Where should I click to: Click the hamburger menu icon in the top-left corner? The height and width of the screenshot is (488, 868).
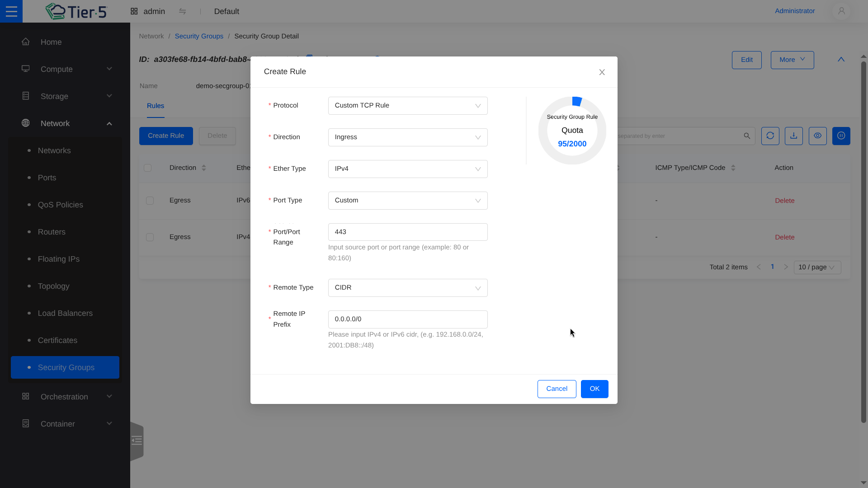coord(11,11)
